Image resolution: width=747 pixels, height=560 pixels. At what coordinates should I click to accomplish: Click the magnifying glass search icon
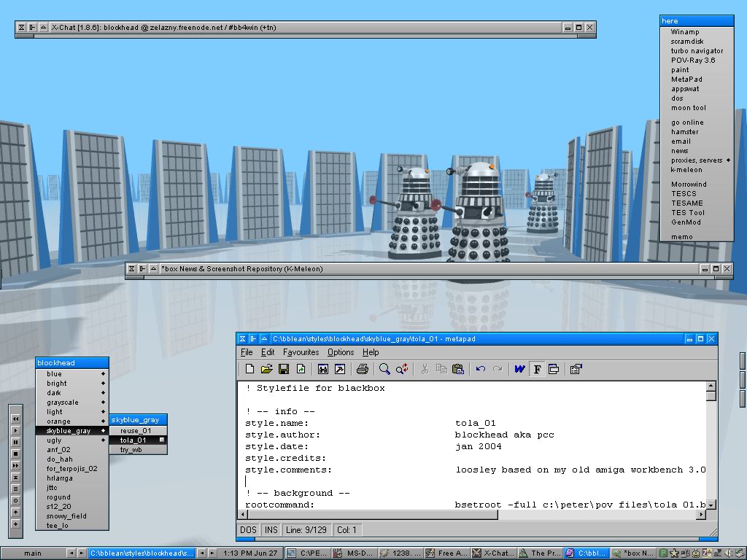pyautogui.click(x=384, y=369)
